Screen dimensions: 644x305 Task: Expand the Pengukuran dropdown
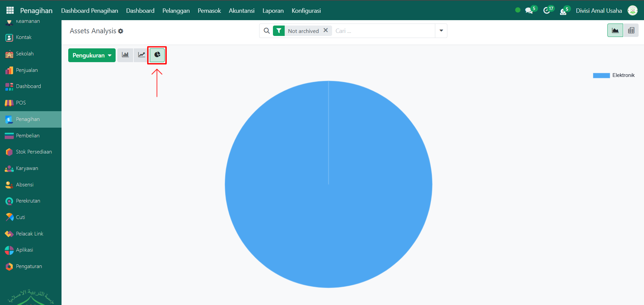pyautogui.click(x=92, y=55)
